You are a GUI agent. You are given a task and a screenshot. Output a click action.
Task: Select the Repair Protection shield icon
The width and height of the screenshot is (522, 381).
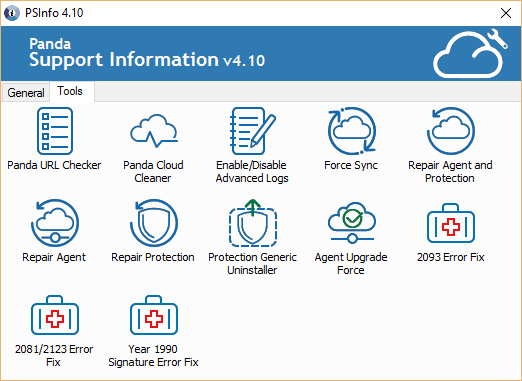154,223
